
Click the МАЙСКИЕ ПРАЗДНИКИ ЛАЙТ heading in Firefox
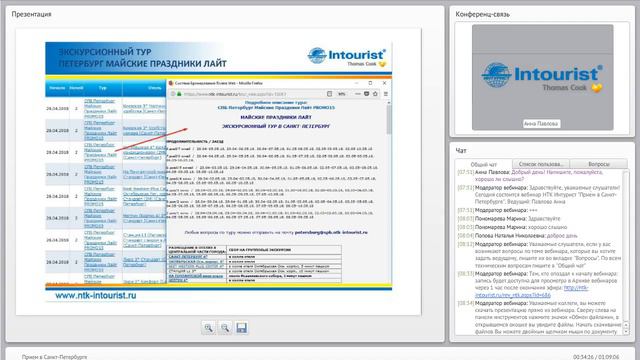coord(276,117)
